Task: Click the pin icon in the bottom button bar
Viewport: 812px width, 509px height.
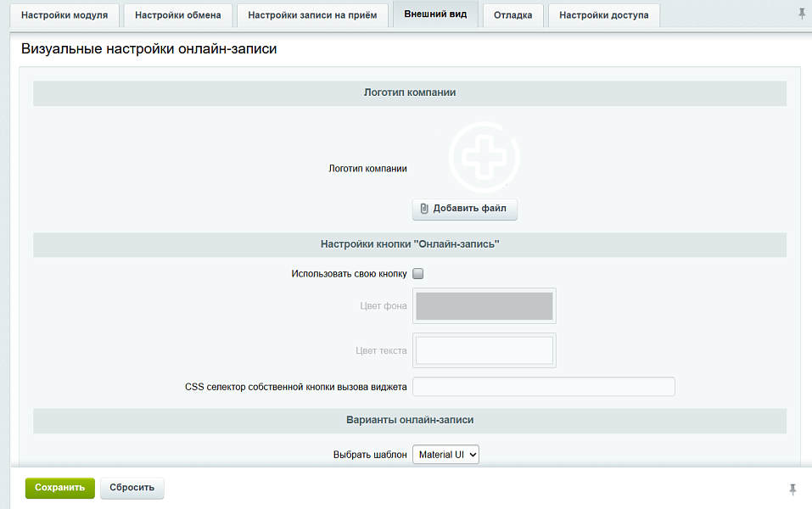Action: tap(792, 489)
